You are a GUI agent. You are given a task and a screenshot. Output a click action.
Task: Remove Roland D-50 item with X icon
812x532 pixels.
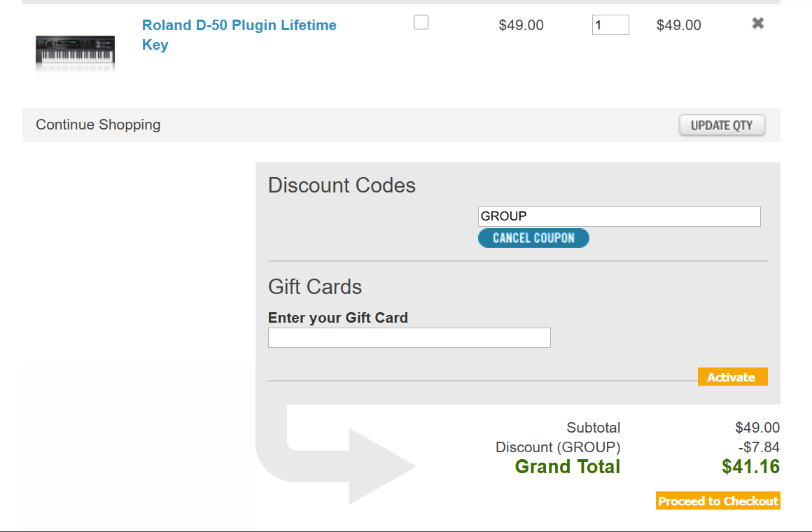[x=757, y=24]
